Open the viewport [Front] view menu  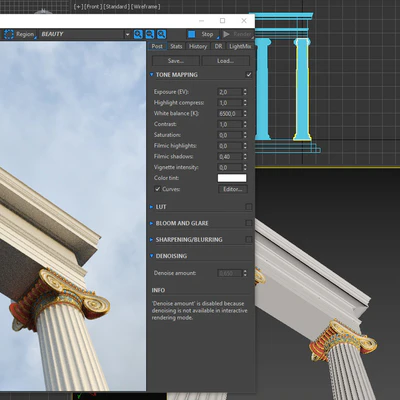(x=93, y=6)
